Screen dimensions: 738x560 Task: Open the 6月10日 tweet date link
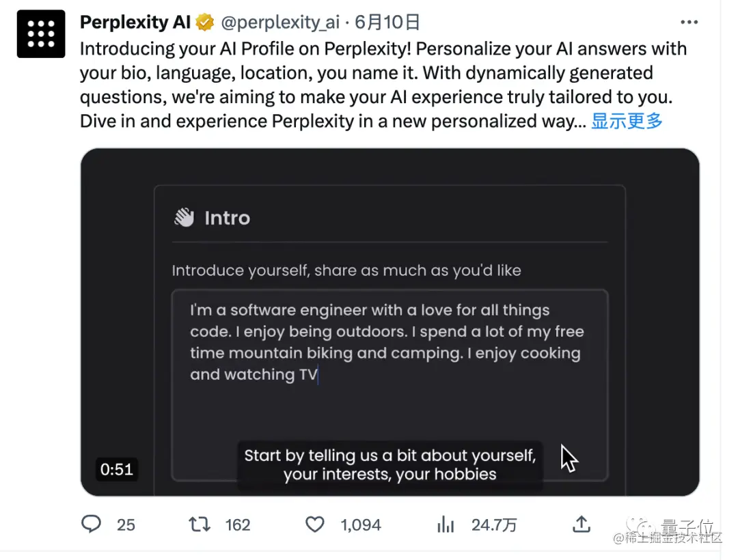coord(387,22)
